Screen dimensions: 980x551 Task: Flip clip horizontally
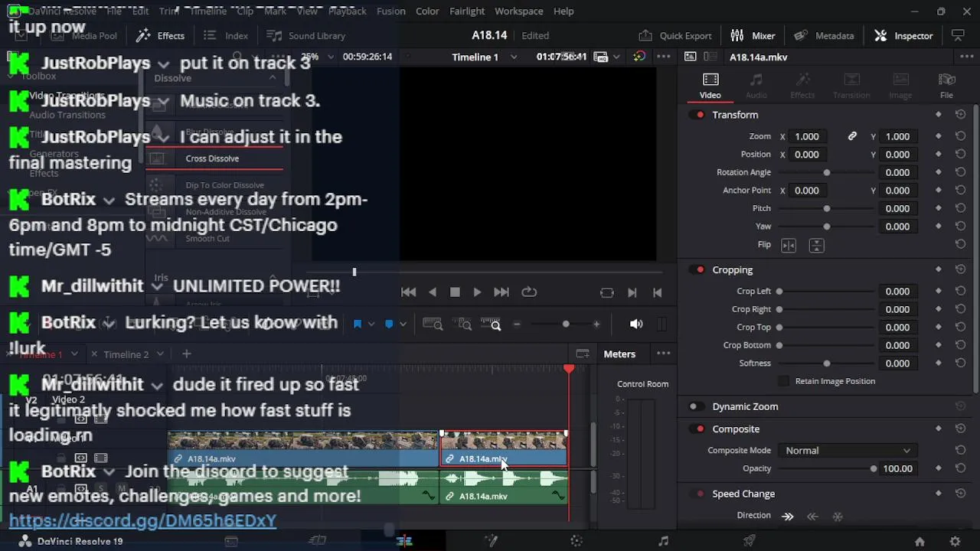pos(789,245)
